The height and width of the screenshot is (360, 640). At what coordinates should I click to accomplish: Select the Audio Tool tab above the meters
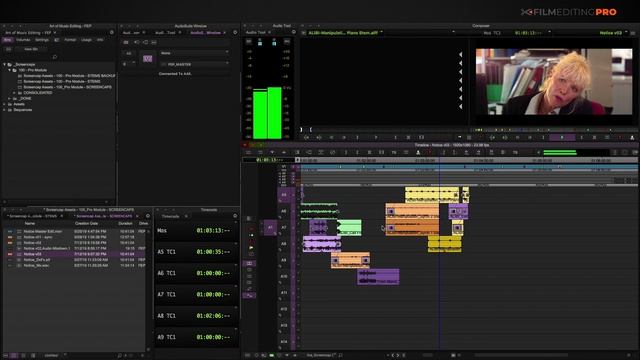[x=256, y=32]
